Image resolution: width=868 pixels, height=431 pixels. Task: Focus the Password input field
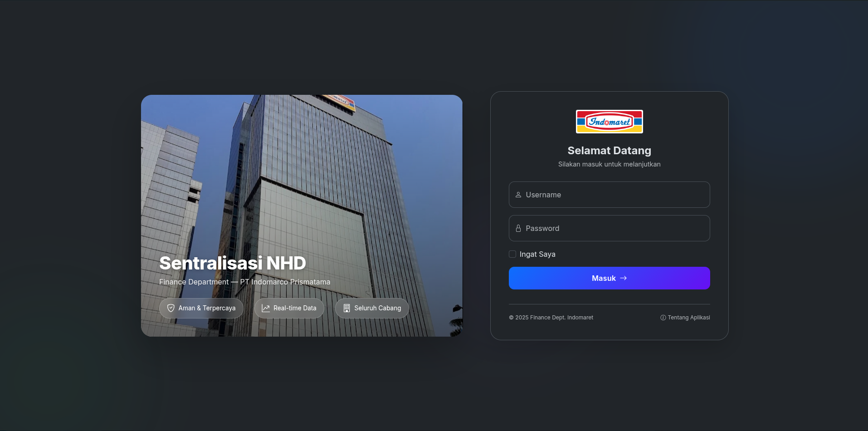click(609, 228)
